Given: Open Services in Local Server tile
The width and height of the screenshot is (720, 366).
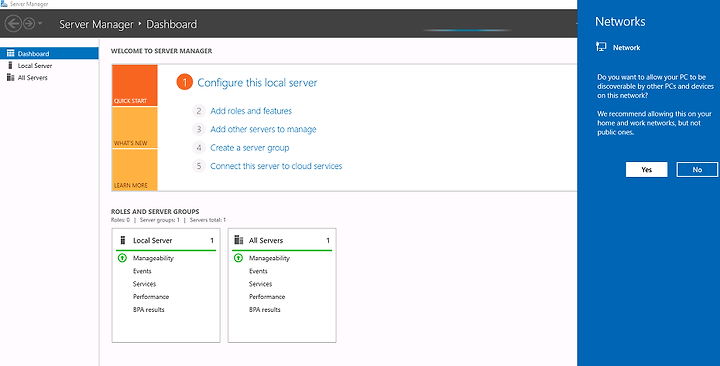Looking at the screenshot, I should (145, 284).
